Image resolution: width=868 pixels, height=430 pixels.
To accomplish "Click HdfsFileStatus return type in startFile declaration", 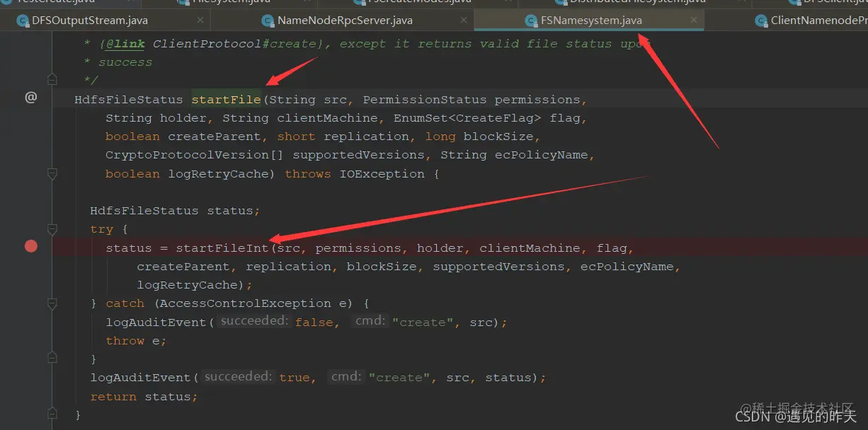I will (x=129, y=100).
